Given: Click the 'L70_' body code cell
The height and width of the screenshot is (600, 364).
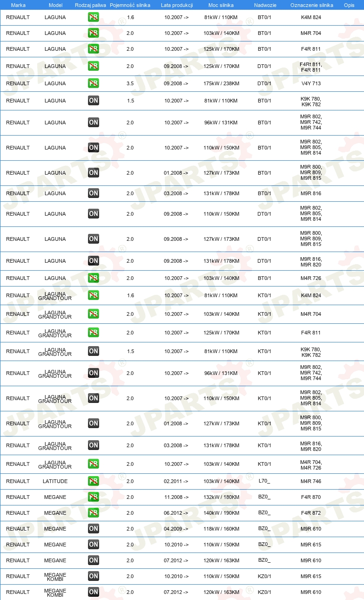Looking at the screenshot, I should (x=264, y=481).
